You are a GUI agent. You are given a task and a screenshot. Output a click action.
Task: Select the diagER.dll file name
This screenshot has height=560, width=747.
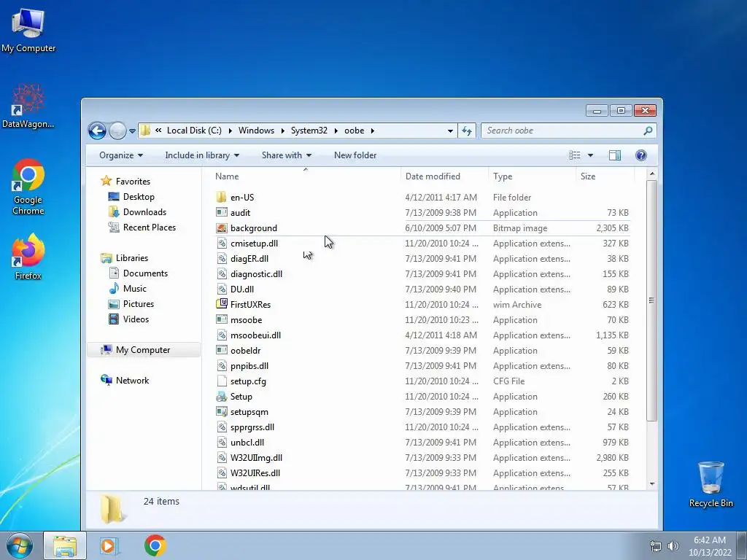(249, 259)
